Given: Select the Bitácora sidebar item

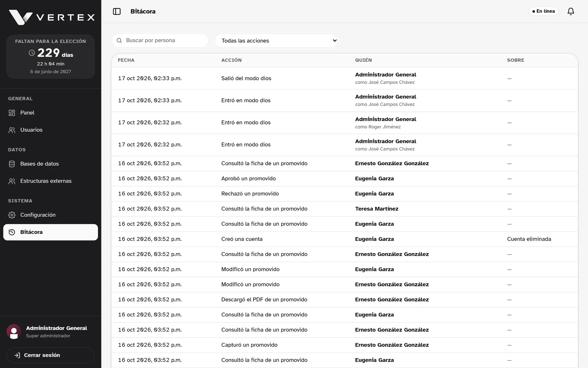Looking at the screenshot, I should 51,232.
